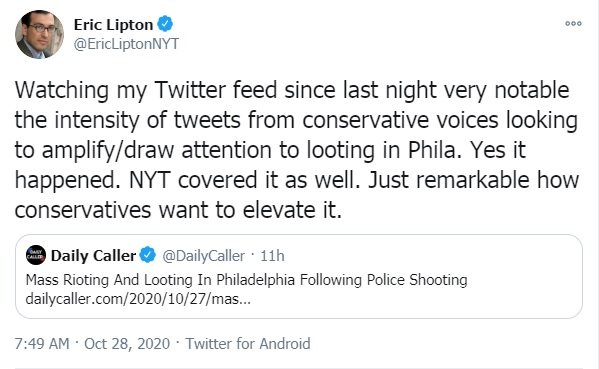Click the 7:49 AM timestamp
Viewport: 599px width, 369px height.
pyautogui.click(x=42, y=344)
